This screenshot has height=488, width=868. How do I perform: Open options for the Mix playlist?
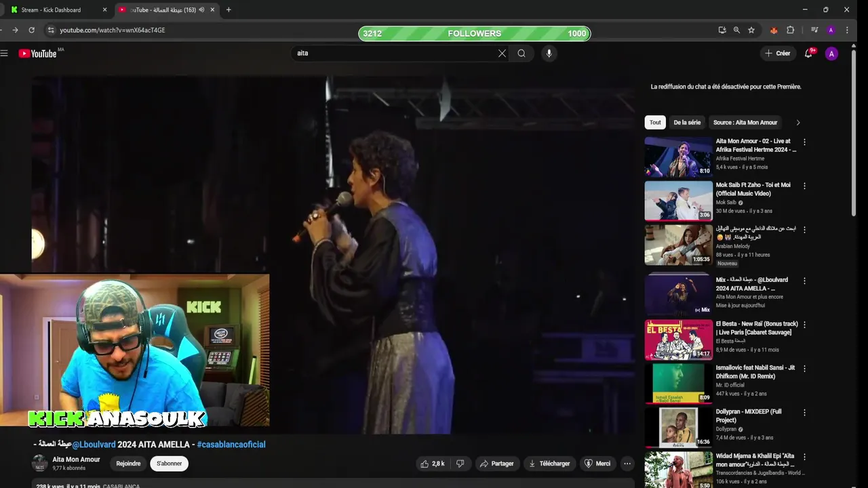click(x=804, y=281)
